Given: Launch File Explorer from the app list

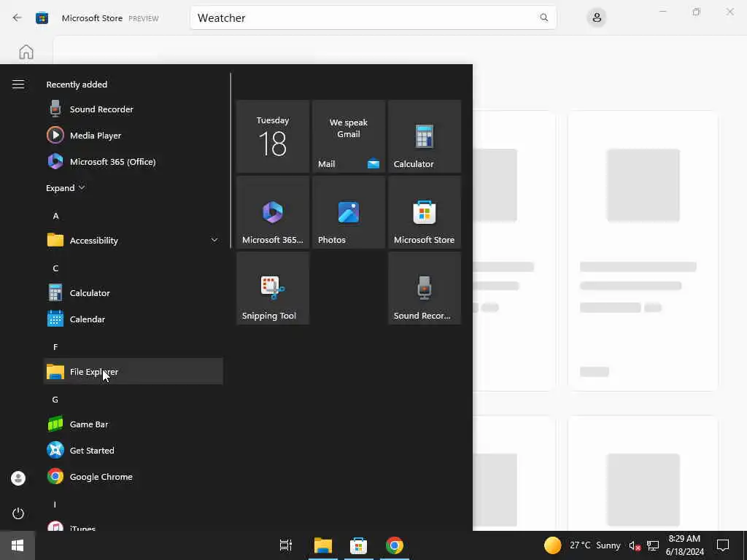Looking at the screenshot, I should [133, 371].
